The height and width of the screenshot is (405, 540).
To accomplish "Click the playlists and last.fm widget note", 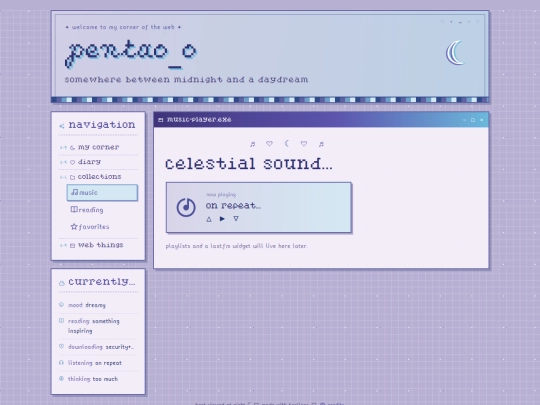I will coord(236,246).
